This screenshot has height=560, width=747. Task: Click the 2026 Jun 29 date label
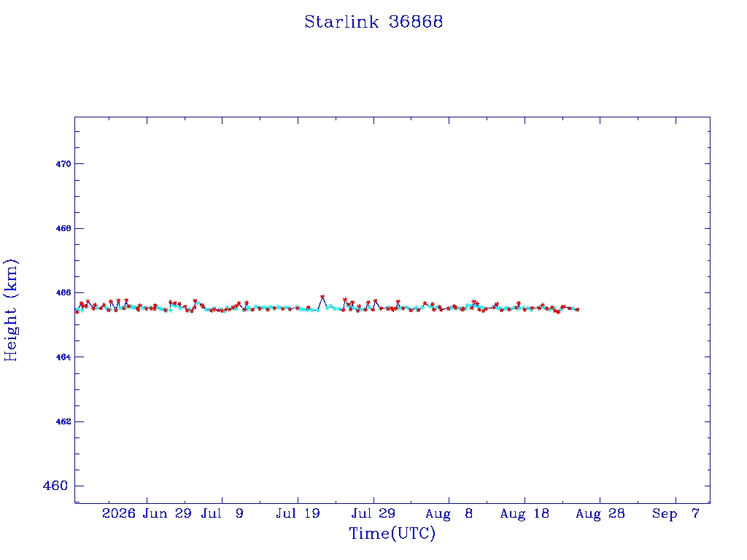[x=147, y=513]
